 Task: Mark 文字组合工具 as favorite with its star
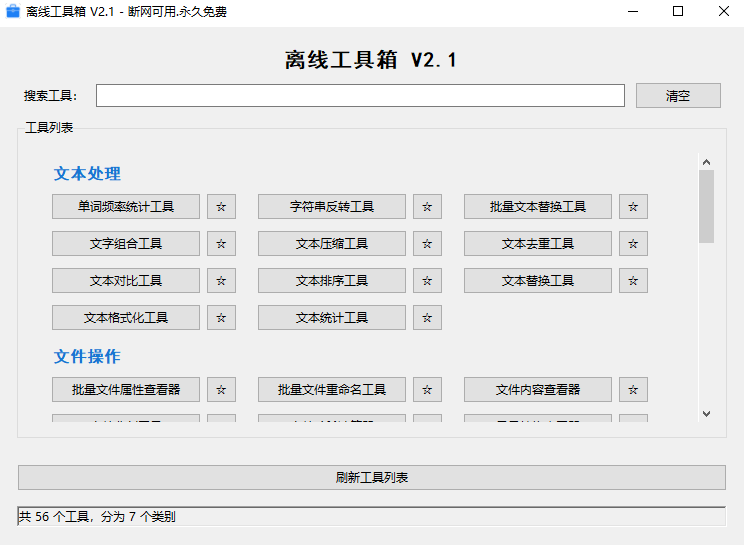221,243
